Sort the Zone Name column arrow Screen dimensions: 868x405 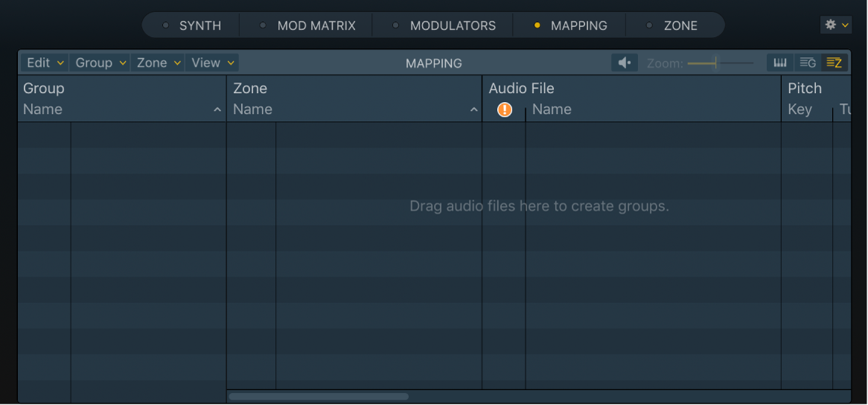click(x=473, y=110)
